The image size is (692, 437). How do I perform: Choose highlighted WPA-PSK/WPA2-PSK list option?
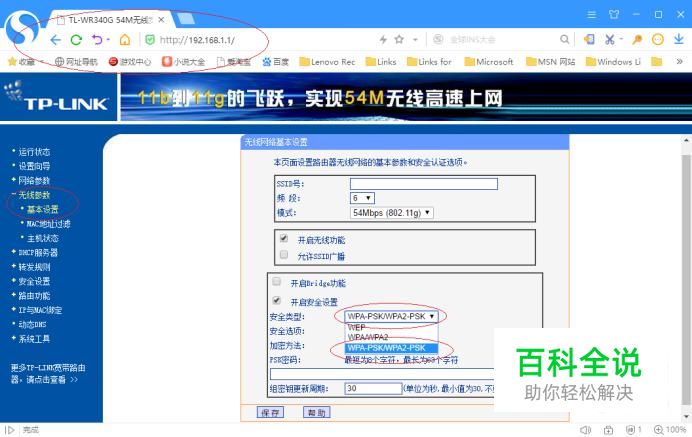(x=391, y=348)
